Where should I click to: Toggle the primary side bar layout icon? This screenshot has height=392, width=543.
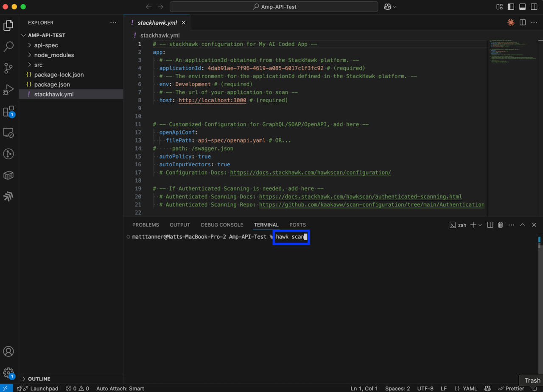(x=511, y=7)
